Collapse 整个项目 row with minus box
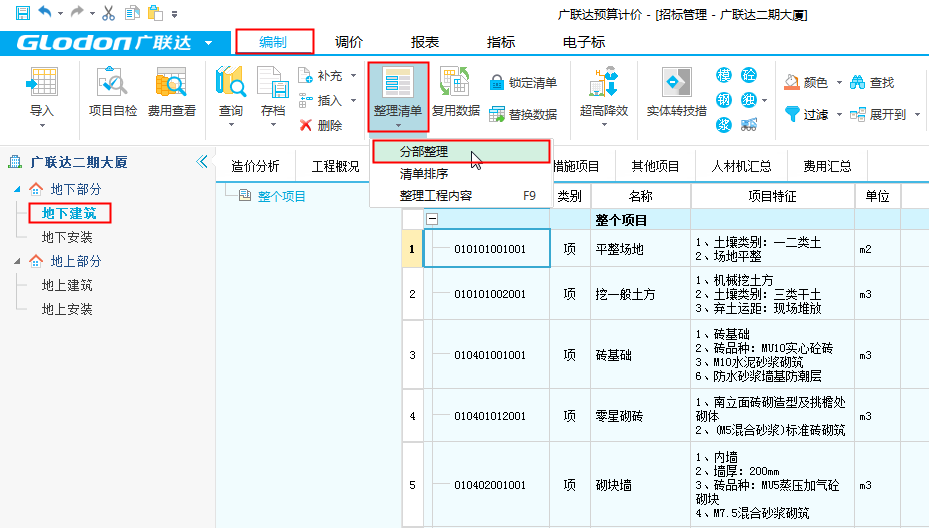Viewport: 929px width, 528px height. pos(432,219)
